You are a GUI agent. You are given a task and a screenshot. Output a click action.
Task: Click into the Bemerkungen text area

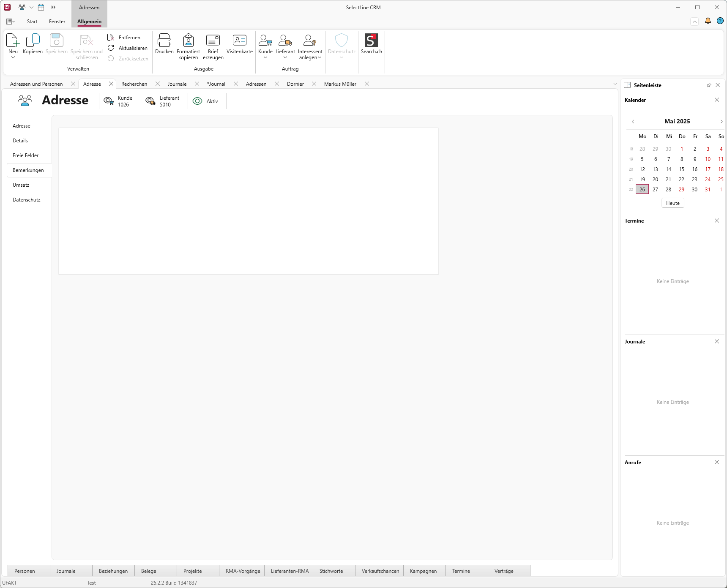(x=248, y=201)
